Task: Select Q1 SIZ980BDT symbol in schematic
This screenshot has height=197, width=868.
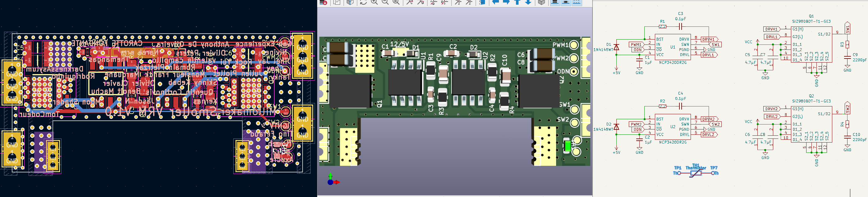Action: coord(811,44)
